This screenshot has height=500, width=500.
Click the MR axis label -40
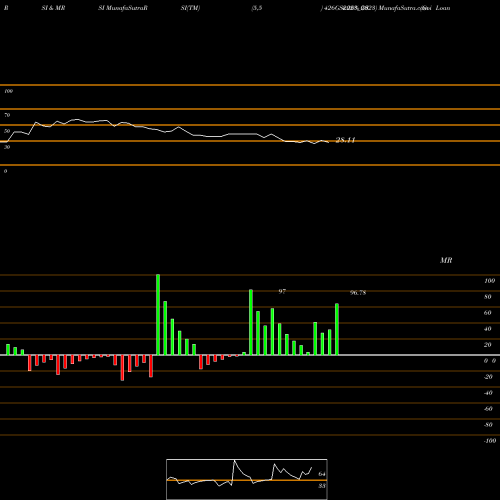click(488, 393)
